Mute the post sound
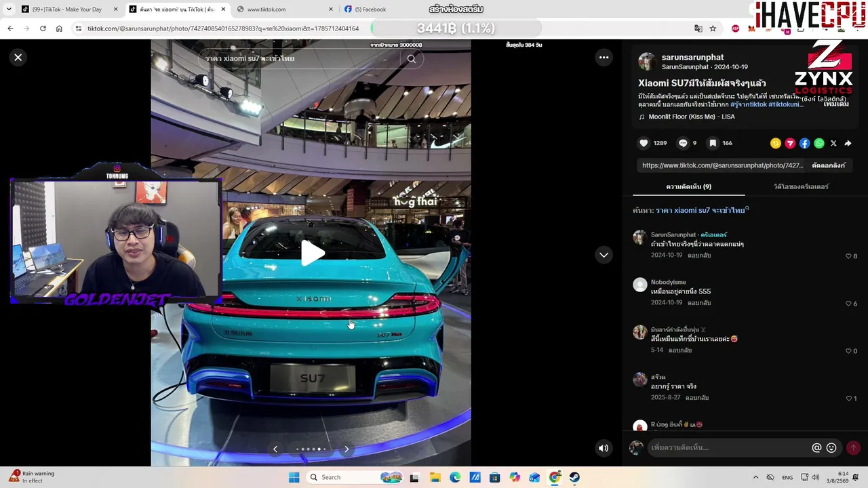The image size is (868, 488). point(604,448)
